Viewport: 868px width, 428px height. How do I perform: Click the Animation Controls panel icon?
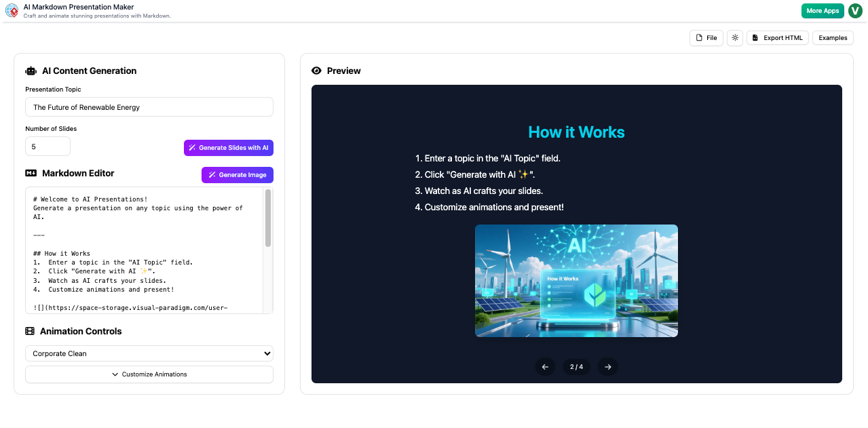click(x=30, y=331)
